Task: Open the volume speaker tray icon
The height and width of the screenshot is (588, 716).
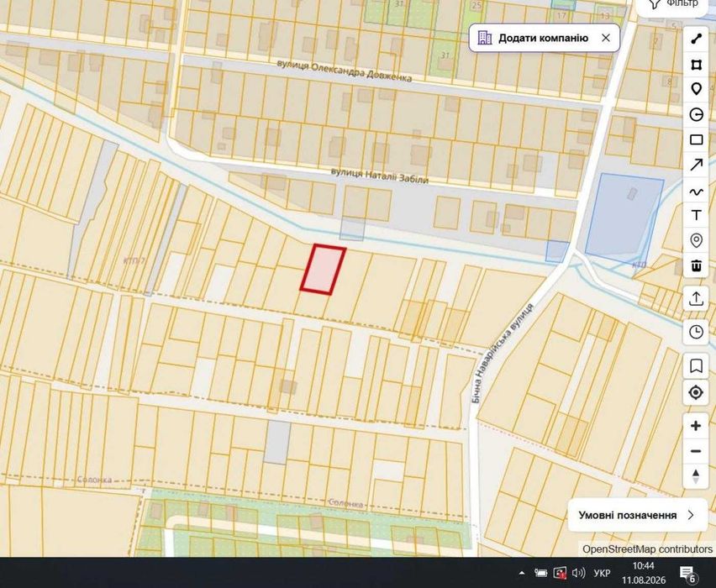Action: coord(578,573)
